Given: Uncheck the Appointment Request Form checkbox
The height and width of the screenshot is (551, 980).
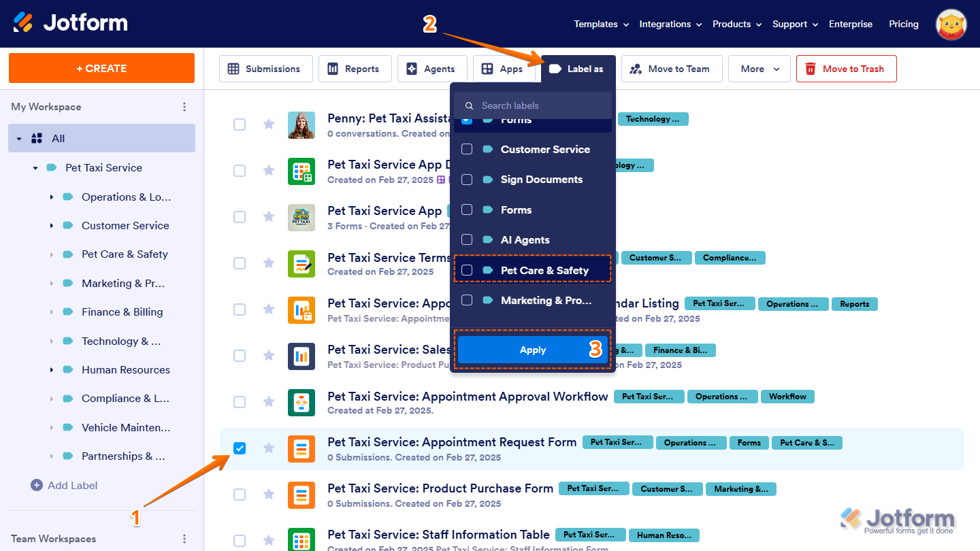Looking at the screenshot, I should 240,448.
